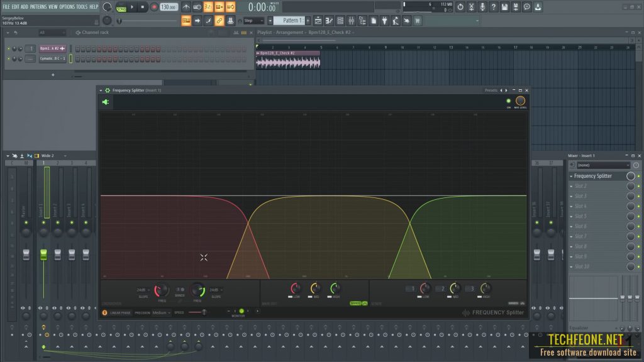Image resolution: width=644 pixels, height=362 pixels.
Task: Open the Channel rack view icon
Action: point(340,21)
